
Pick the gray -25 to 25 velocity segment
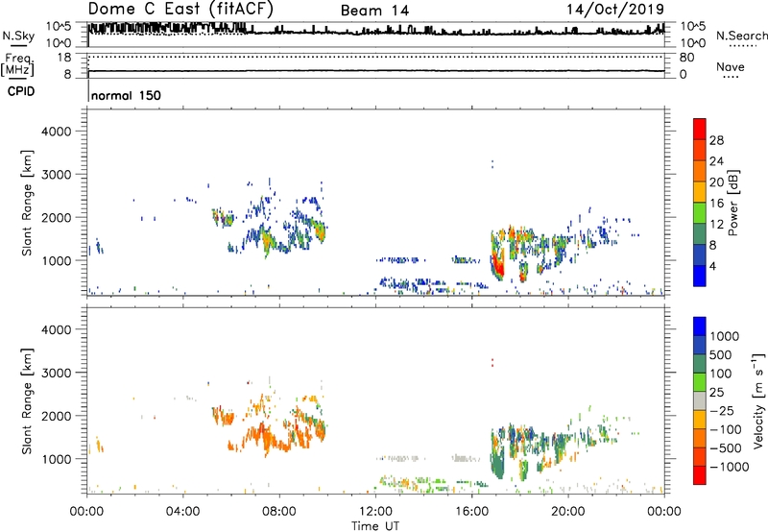(700, 400)
